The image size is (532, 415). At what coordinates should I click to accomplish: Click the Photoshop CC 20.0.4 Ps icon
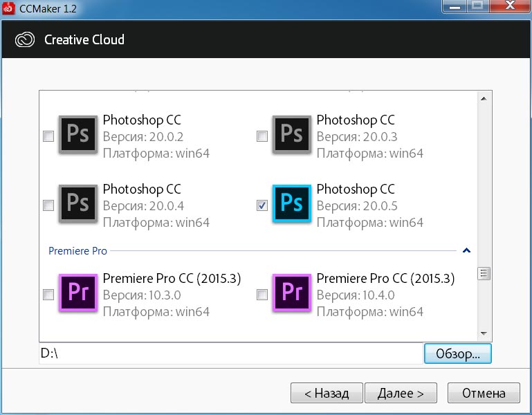pyautogui.click(x=78, y=203)
